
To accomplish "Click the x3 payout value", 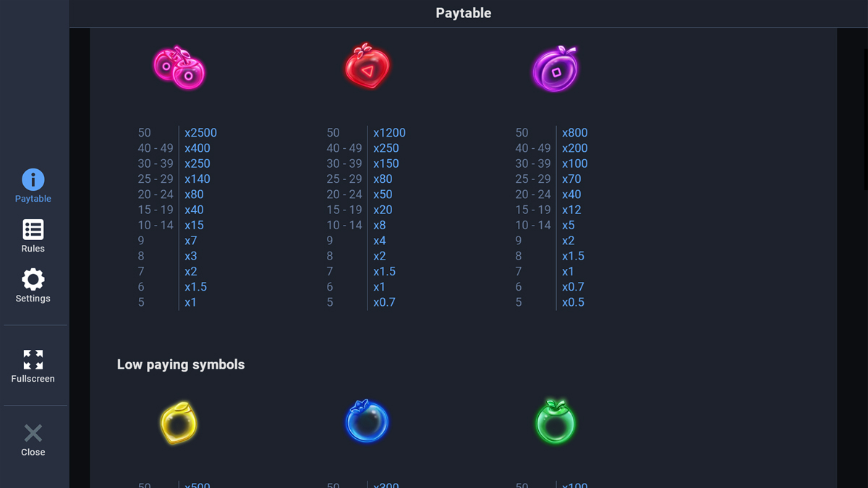I will pyautogui.click(x=191, y=256).
